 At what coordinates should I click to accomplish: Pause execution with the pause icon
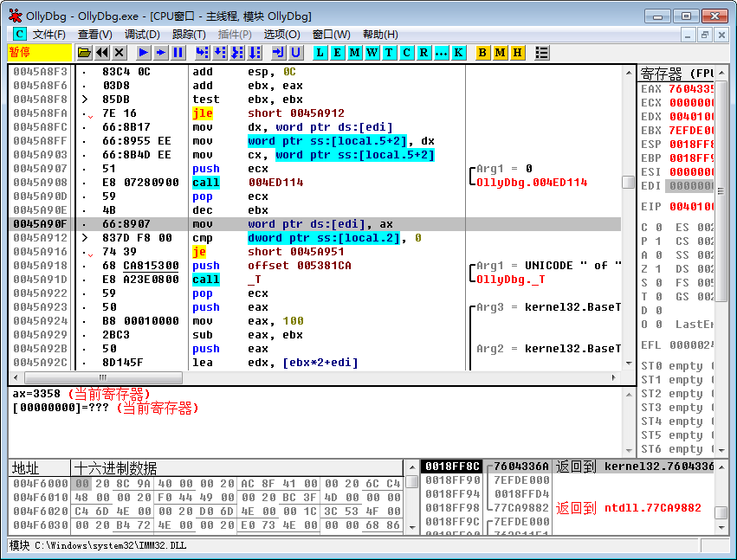178,53
